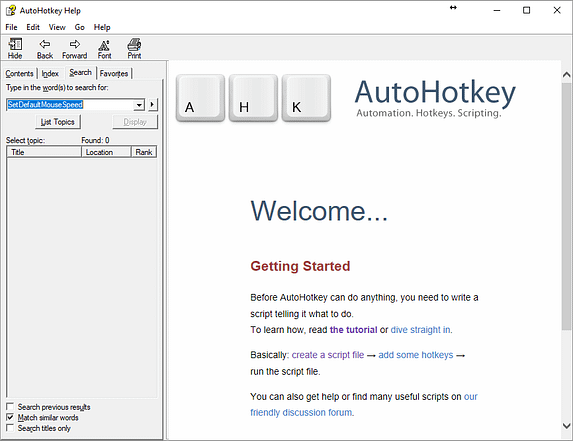
Task: Click the Print toolbar icon
Action: pyautogui.click(x=134, y=45)
